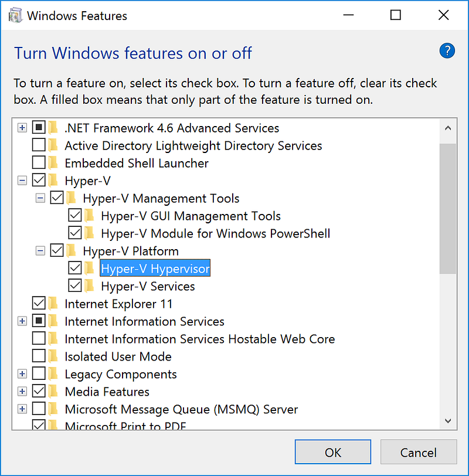Screen dimensions: 469x476
Task: Disable Internet Explorer 11 checkbox
Action: pos(39,303)
